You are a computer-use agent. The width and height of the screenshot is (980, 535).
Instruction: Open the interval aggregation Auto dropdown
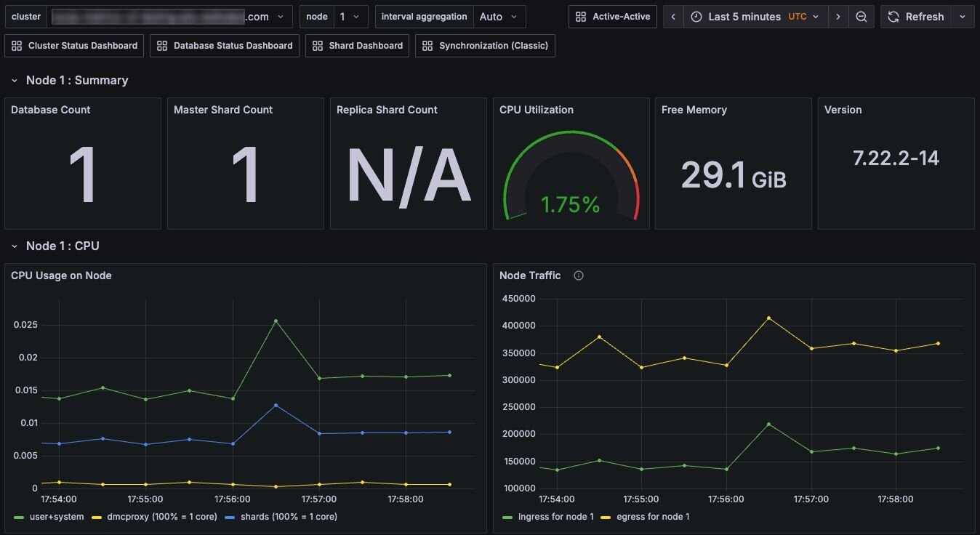tap(499, 16)
